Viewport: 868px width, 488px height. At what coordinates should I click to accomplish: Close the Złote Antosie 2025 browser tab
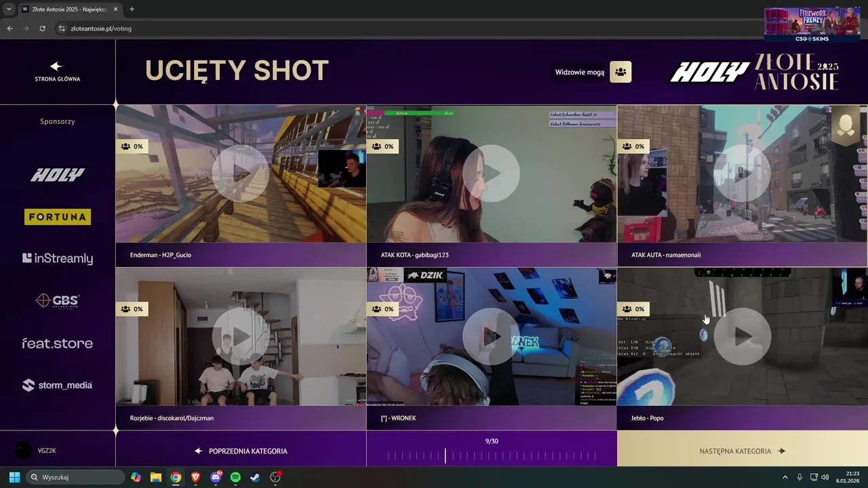tap(115, 9)
